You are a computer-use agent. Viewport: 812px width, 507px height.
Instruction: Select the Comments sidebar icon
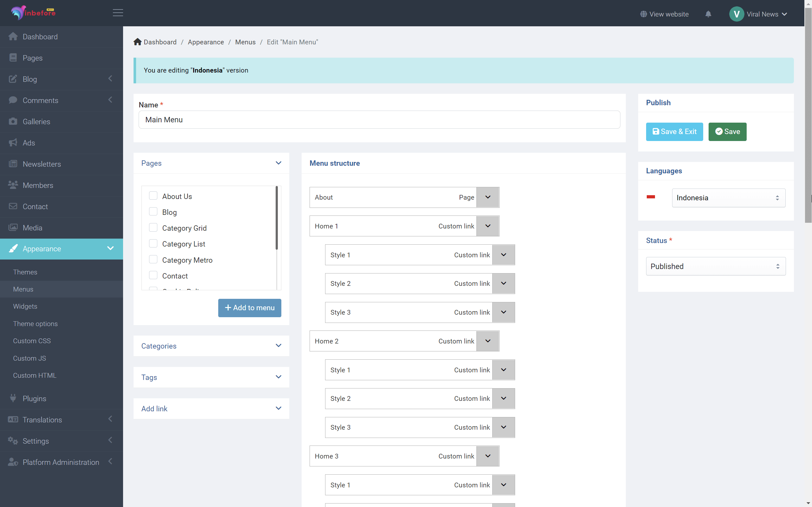click(13, 100)
